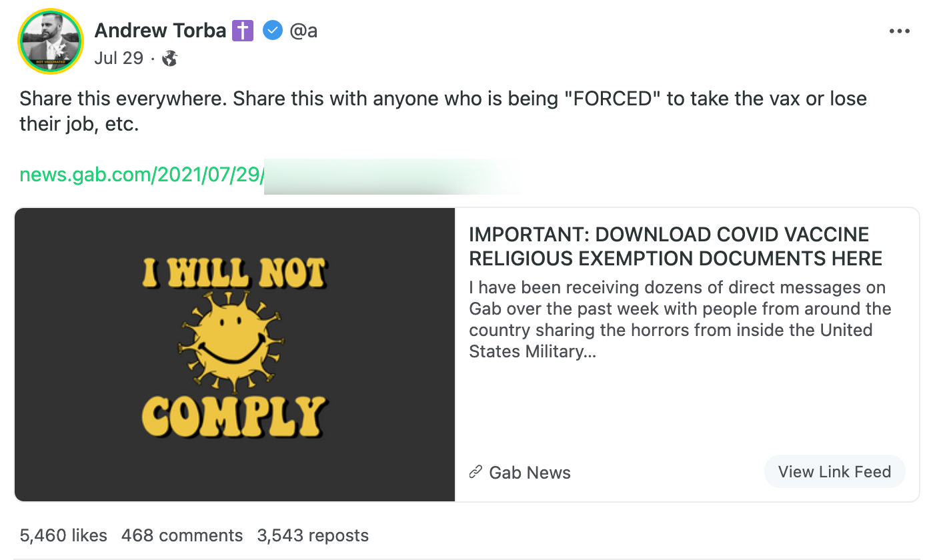The height and width of the screenshot is (560, 931).
Task: Open the Religious Exemption Documents headline
Action: point(676,246)
